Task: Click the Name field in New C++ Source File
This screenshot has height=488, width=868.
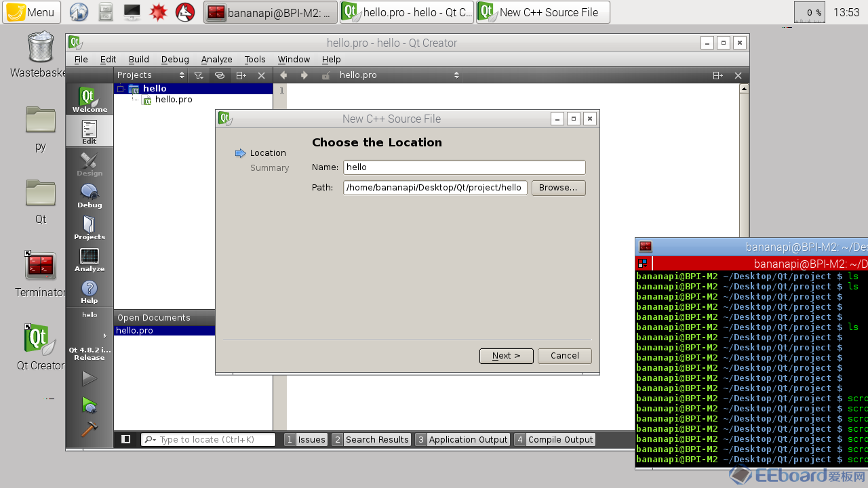Action: tap(465, 167)
